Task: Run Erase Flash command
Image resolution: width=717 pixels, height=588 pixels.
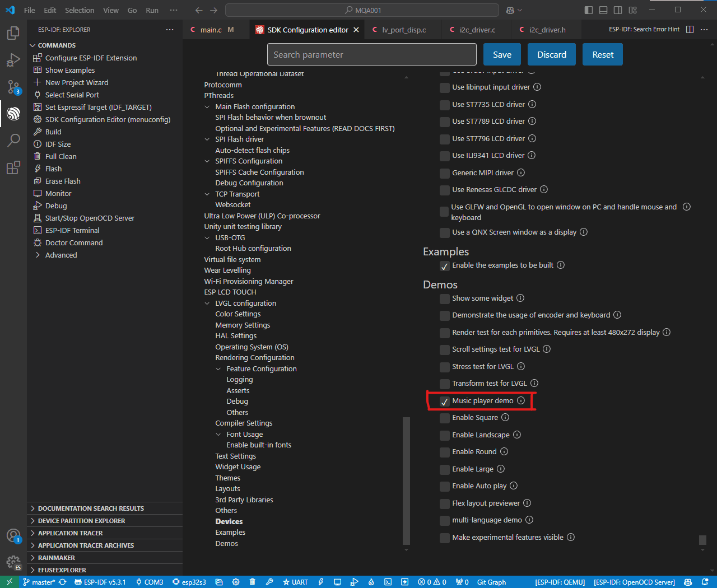Action: [x=63, y=181]
